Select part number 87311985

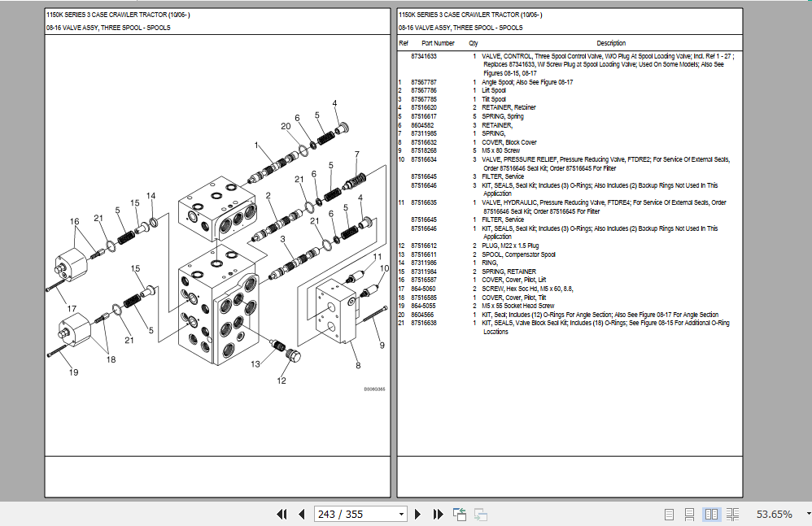(x=424, y=133)
